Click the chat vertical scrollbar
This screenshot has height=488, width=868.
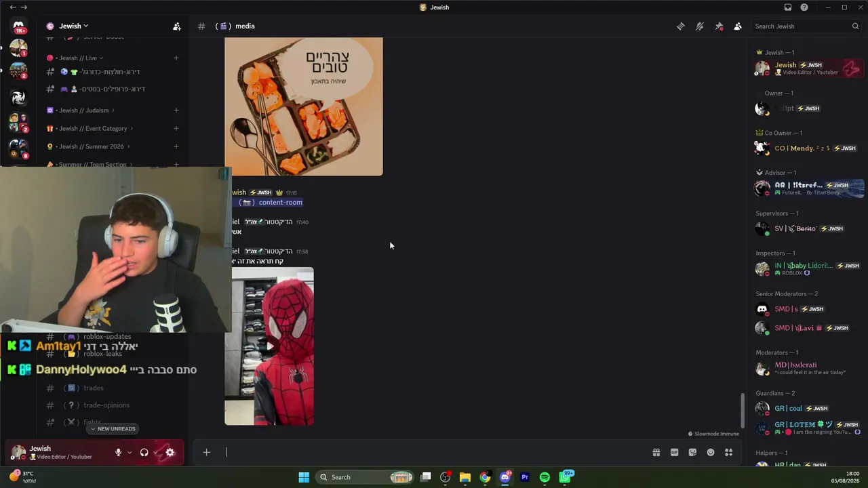743,409
